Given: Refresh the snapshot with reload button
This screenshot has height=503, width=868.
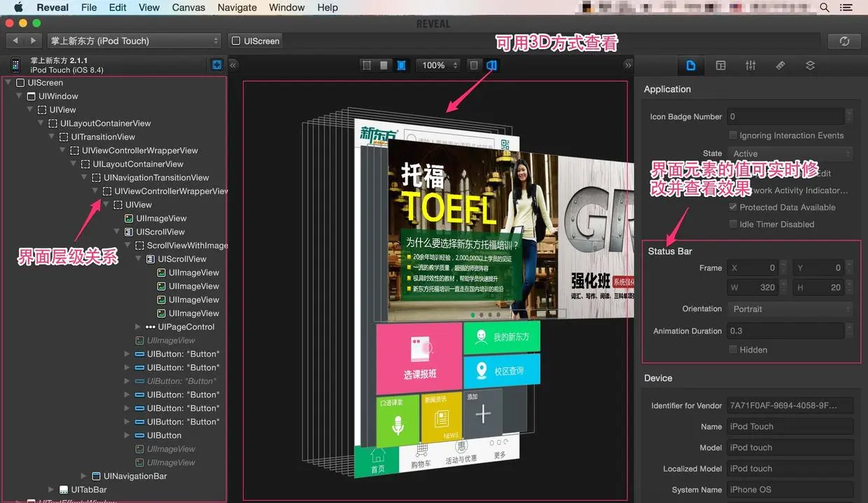Looking at the screenshot, I should (844, 41).
